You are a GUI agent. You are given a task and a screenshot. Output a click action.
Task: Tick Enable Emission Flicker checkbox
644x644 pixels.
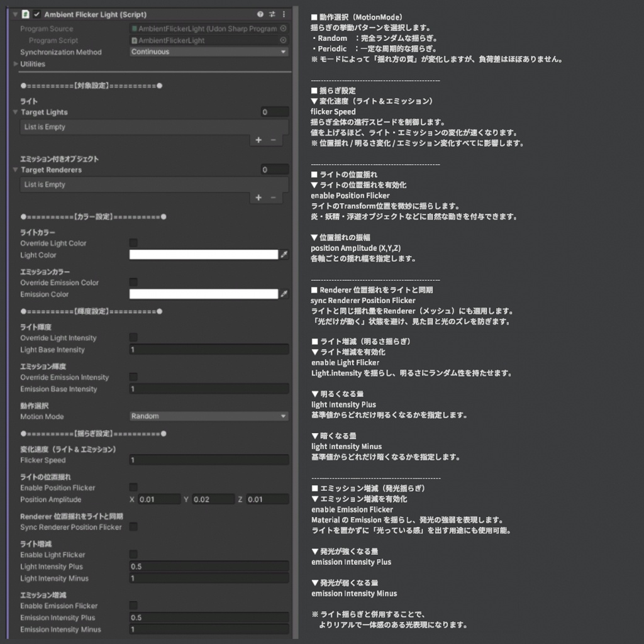tap(133, 606)
